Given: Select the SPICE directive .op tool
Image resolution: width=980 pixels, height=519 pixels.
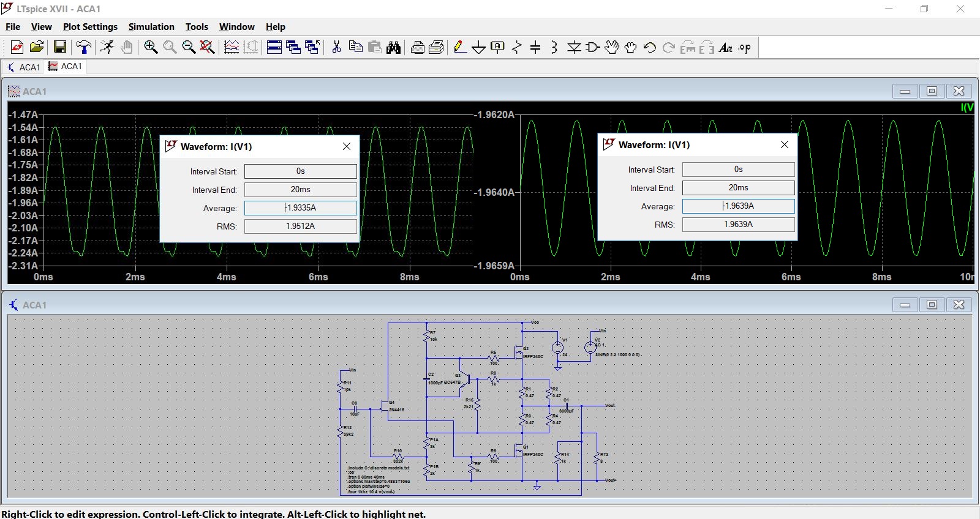Looking at the screenshot, I should pyautogui.click(x=745, y=47).
